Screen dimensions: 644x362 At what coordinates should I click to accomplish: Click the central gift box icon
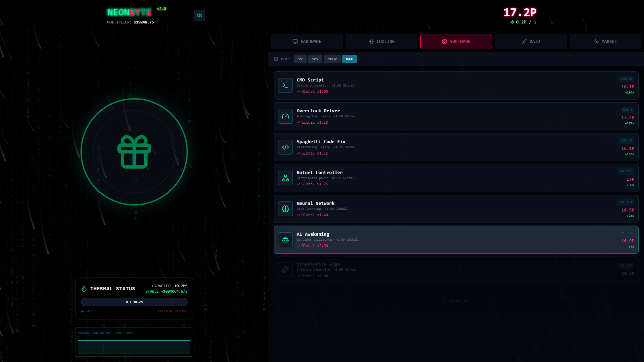point(134,152)
